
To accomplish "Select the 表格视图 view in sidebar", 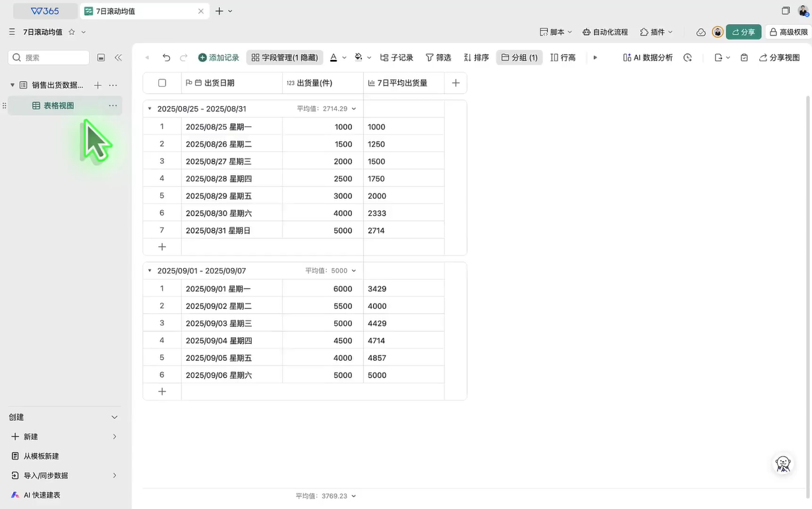I will coord(59,105).
